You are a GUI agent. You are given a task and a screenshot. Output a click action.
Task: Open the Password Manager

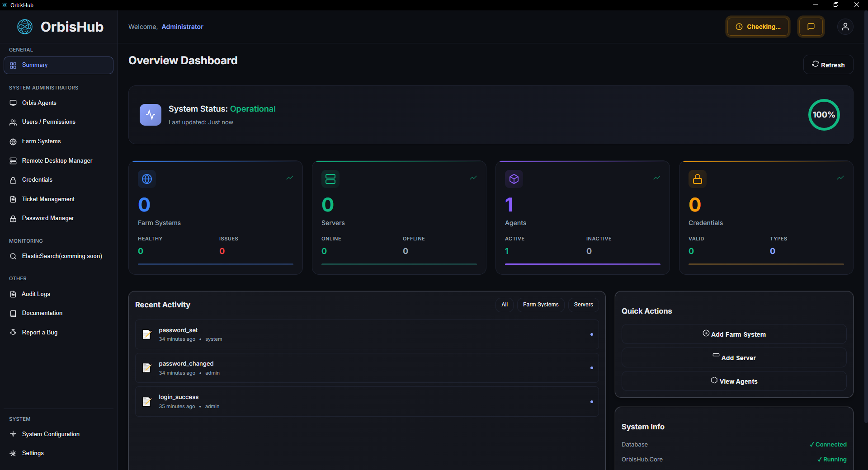coord(47,218)
